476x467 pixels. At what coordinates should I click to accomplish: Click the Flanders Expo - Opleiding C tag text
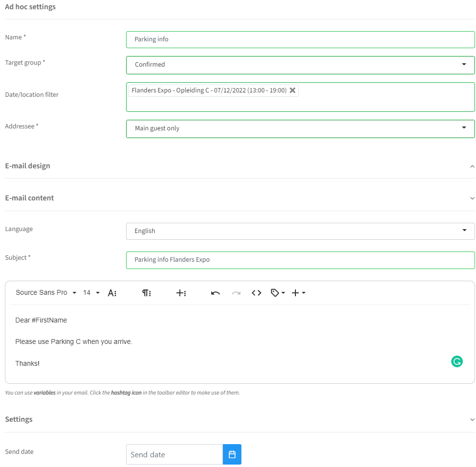[209, 90]
